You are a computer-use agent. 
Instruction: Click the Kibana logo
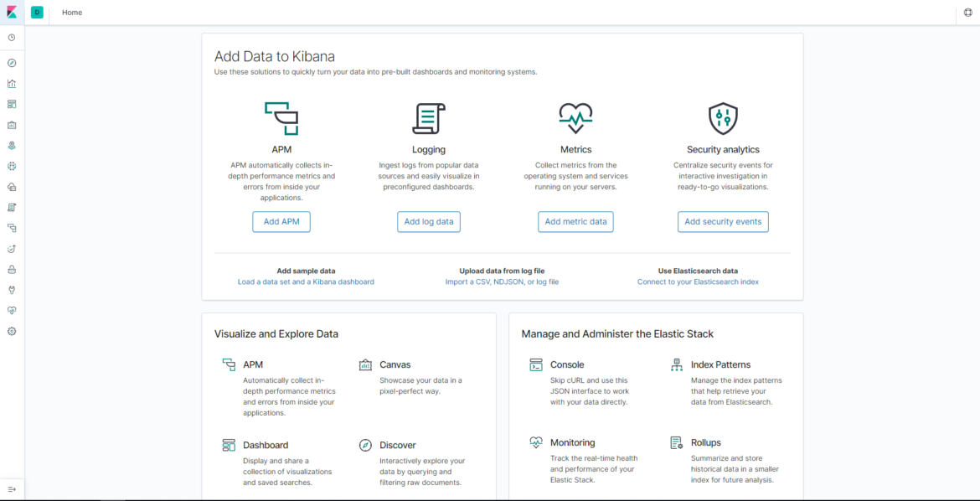(x=12, y=12)
